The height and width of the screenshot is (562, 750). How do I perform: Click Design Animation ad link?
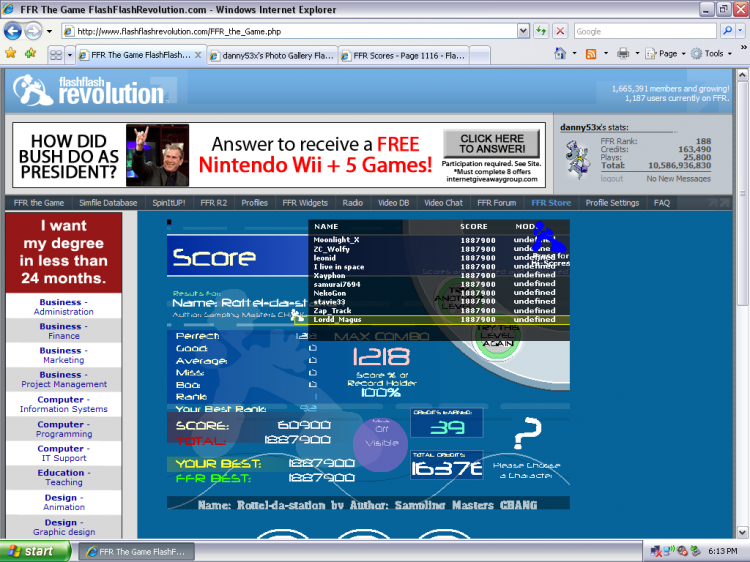click(64, 502)
